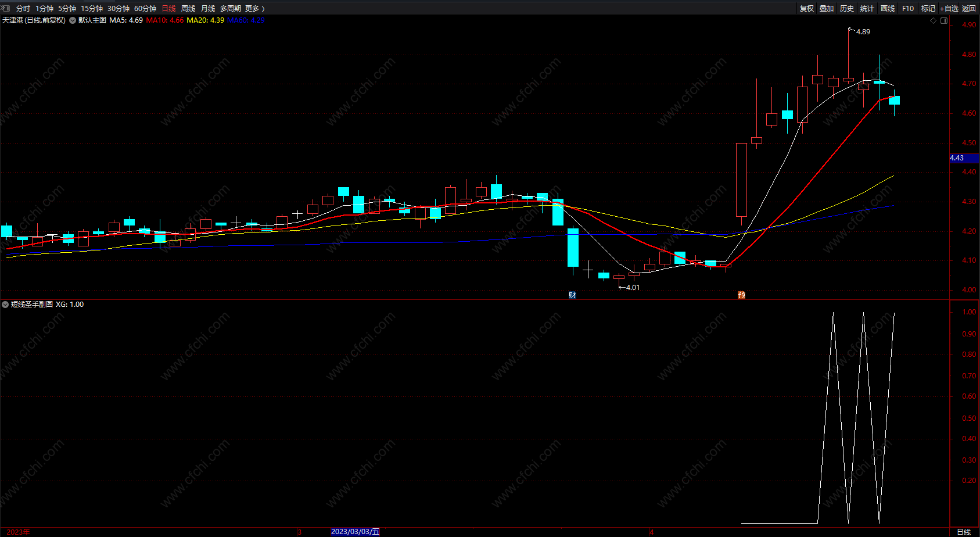Image resolution: width=980 pixels, height=537 pixels.
Task: Select the 30分钟 period tab
Action: pyautogui.click(x=119, y=9)
